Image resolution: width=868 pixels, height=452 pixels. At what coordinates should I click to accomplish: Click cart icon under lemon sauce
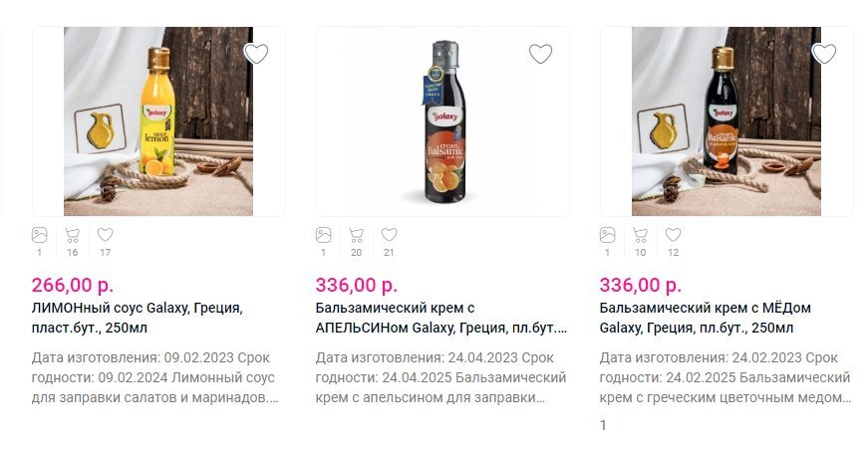[72, 236]
